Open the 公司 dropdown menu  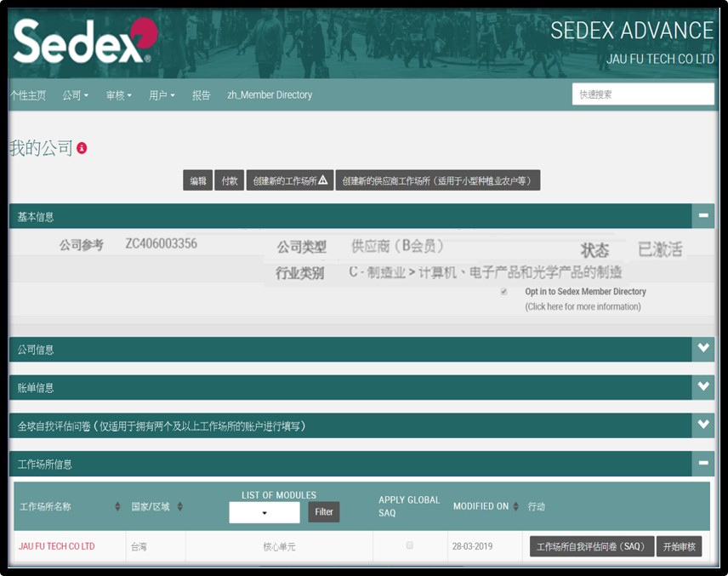pyautogui.click(x=75, y=95)
